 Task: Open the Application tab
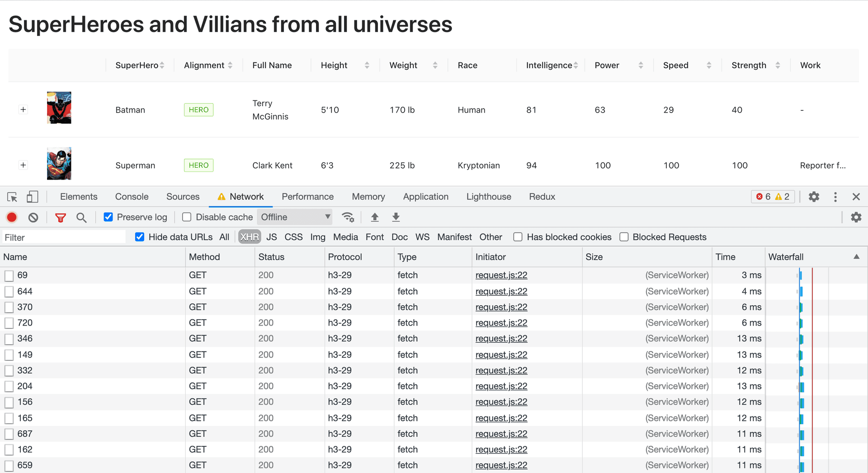(425, 197)
